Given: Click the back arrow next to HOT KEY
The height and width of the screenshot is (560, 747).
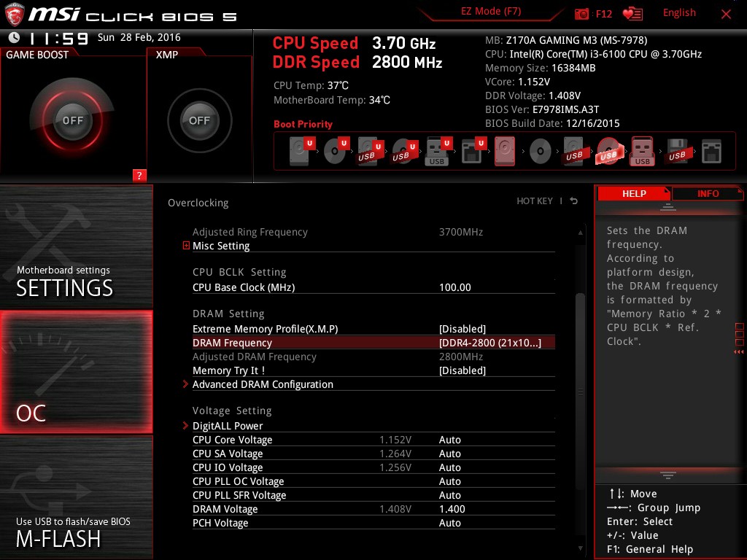Looking at the screenshot, I should coord(574,201).
